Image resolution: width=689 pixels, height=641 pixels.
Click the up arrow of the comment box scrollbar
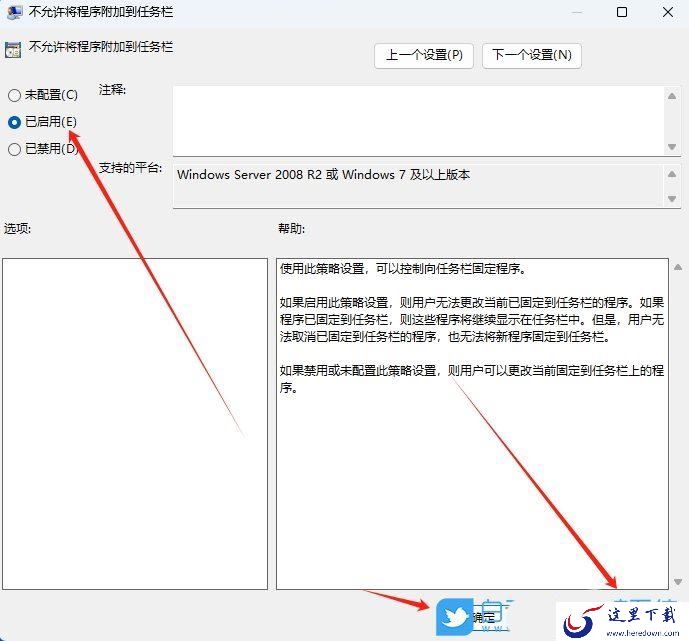point(672,96)
